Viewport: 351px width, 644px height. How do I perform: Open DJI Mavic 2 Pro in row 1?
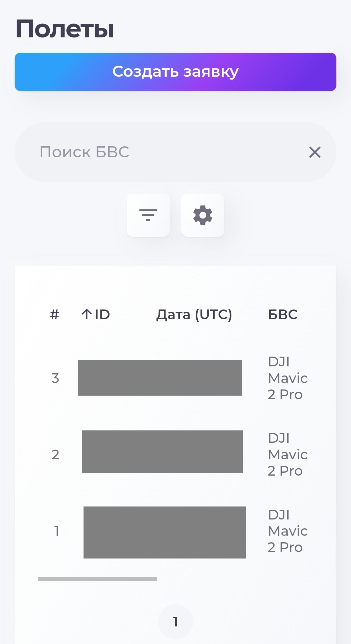click(288, 531)
